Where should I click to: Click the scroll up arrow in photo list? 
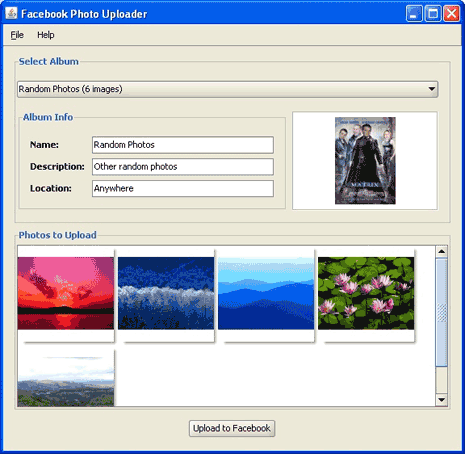[x=442, y=251]
